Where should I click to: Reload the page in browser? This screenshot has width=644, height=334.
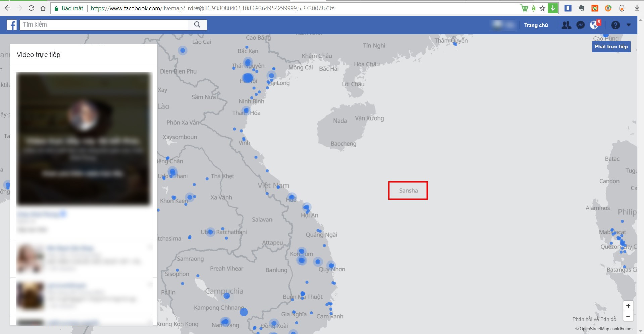click(x=31, y=8)
